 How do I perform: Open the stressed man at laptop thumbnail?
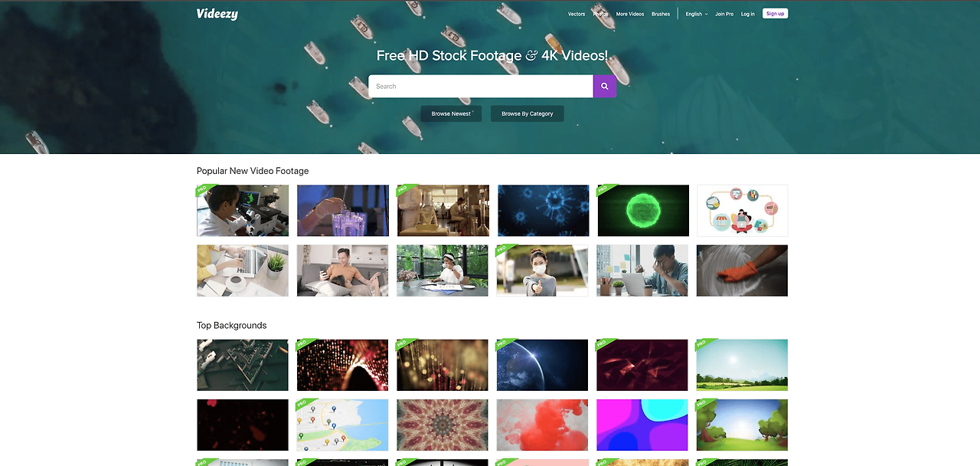click(642, 271)
